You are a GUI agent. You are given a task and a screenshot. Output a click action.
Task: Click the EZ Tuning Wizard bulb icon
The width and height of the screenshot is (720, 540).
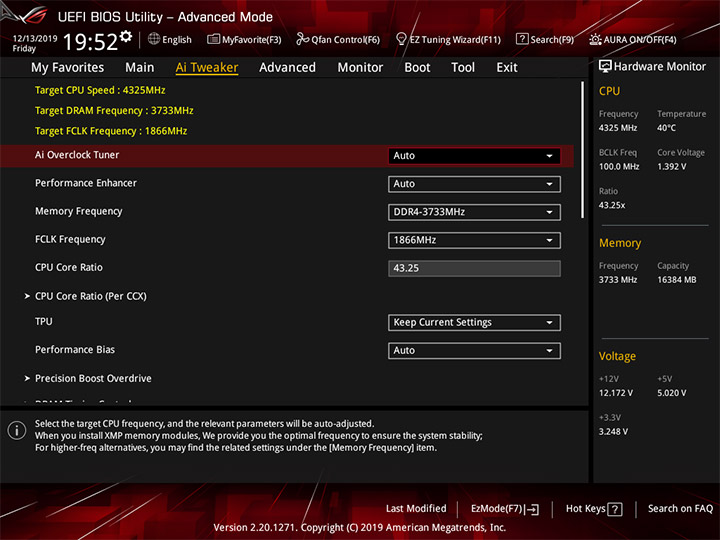point(401,39)
